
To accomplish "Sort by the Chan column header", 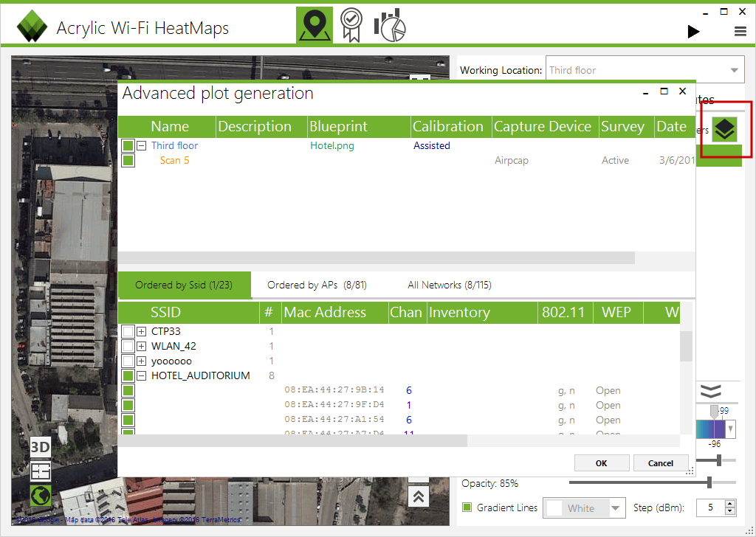I will [408, 313].
